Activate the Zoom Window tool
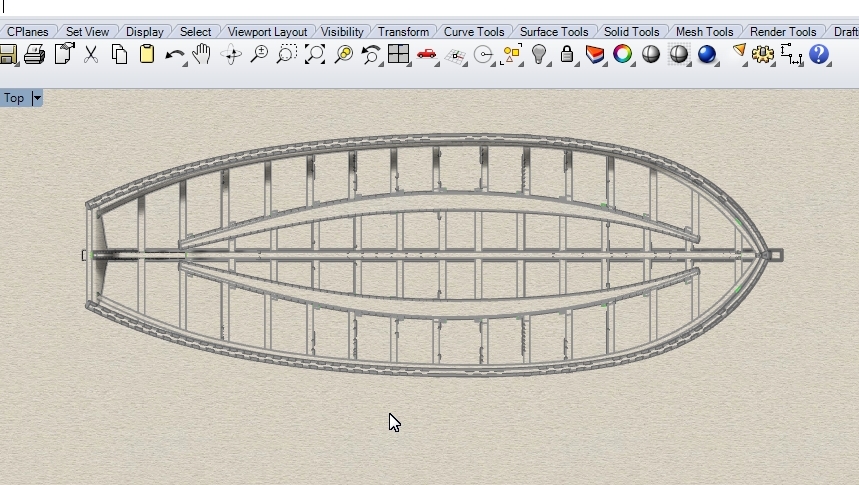Image resolution: width=859 pixels, height=485 pixels. 287,54
